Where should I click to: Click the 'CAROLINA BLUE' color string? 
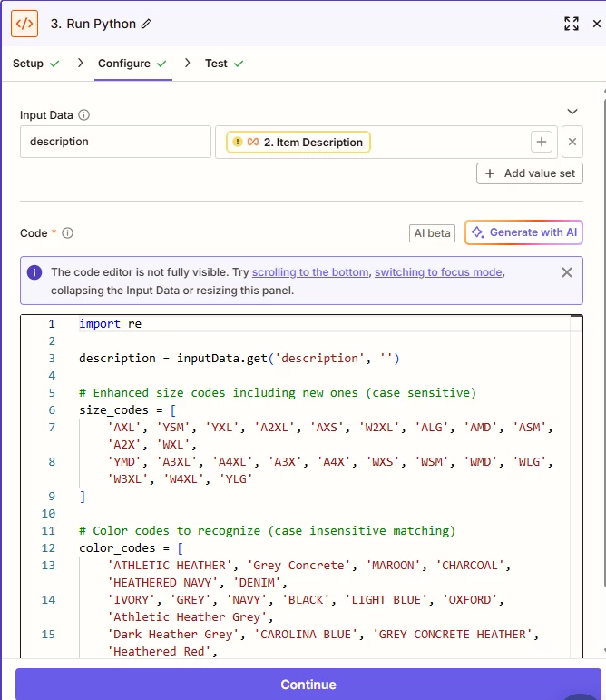pyautogui.click(x=306, y=635)
